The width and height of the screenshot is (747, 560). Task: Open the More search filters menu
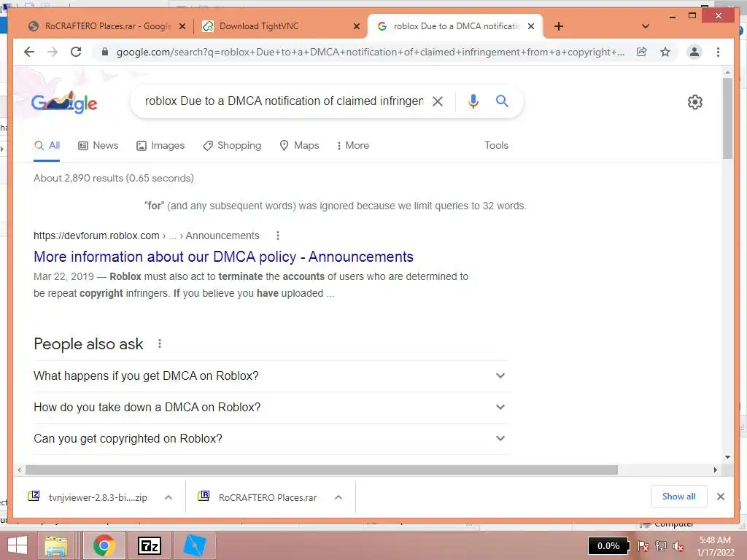(353, 146)
